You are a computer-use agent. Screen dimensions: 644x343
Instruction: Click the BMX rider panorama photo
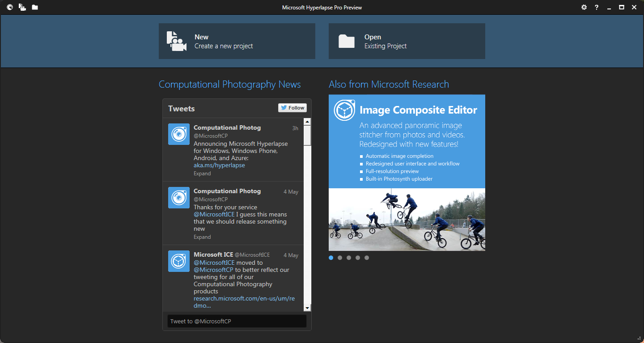coord(407,220)
